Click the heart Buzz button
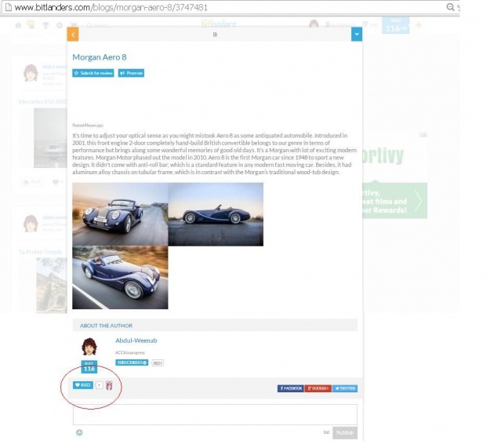 (83, 385)
